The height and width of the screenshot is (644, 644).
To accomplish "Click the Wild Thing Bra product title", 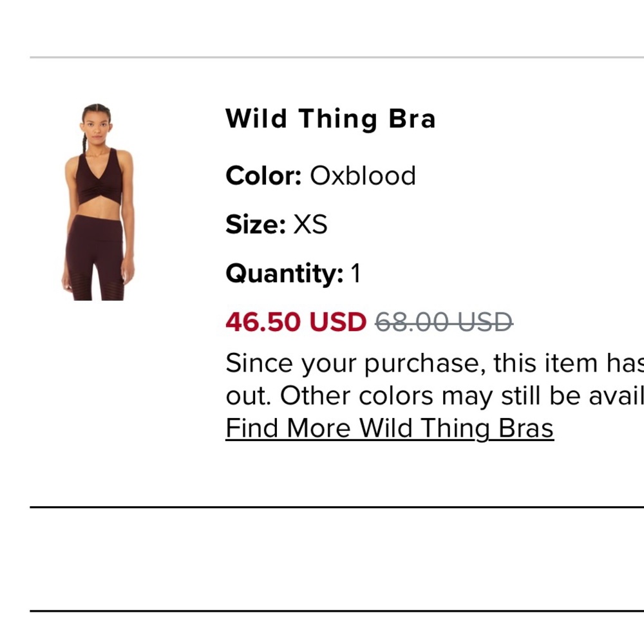I will [x=330, y=119].
